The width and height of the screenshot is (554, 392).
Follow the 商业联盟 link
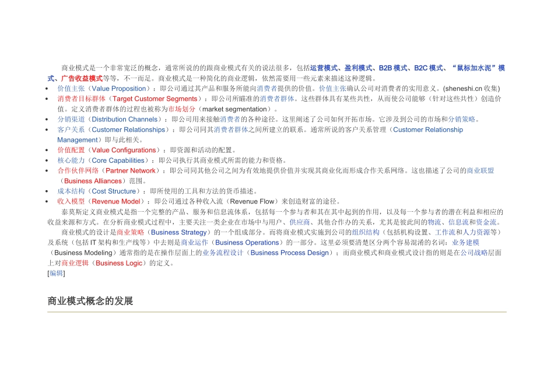tap(480, 170)
